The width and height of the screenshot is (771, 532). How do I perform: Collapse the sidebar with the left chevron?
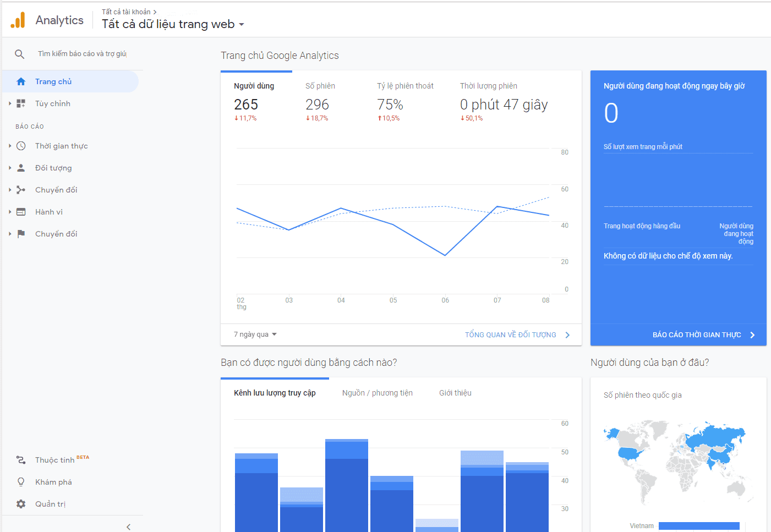click(128, 526)
